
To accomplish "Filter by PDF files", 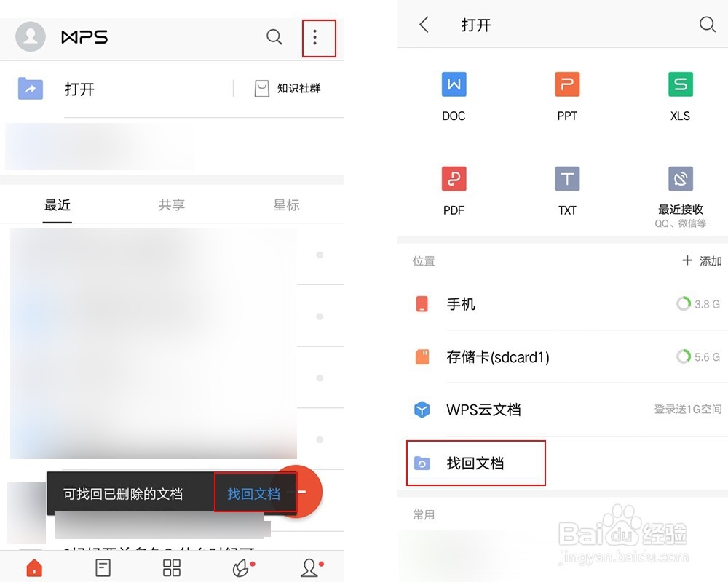I will tap(454, 191).
